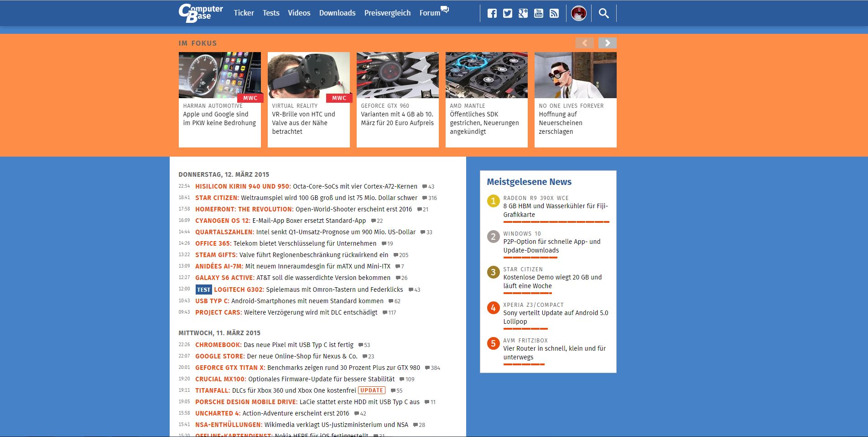The width and height of the screenshot is (868, 437).
Task: Read 'Apple und Google sind im PKW' article
Action: click(x=219, y=119)
